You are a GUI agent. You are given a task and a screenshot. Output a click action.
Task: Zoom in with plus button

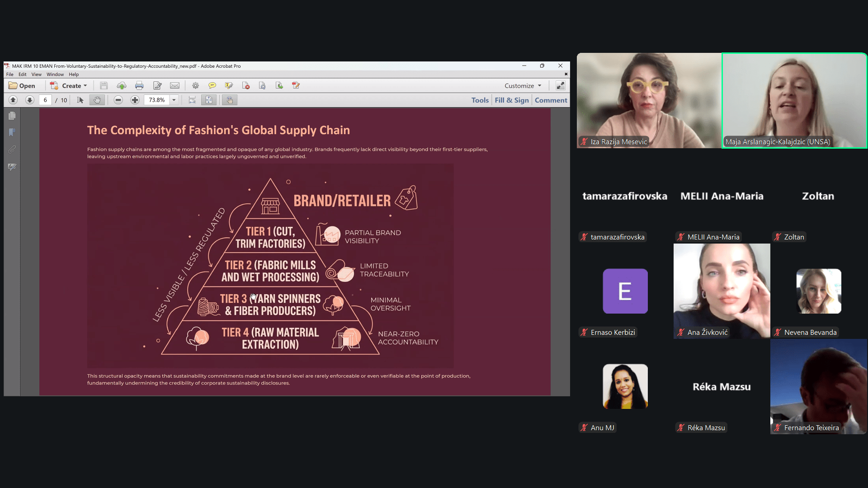point(135,100)
